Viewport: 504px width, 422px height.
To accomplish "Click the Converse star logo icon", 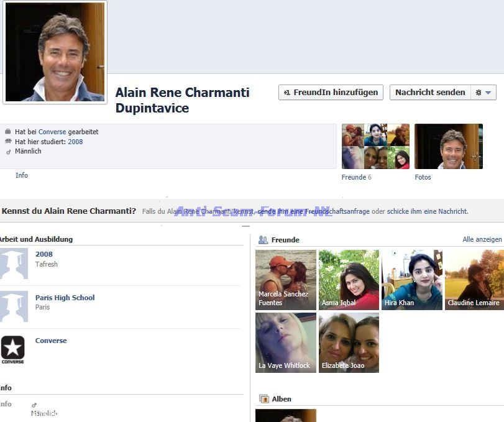I will pyautogui.click(x=13, y=349).
